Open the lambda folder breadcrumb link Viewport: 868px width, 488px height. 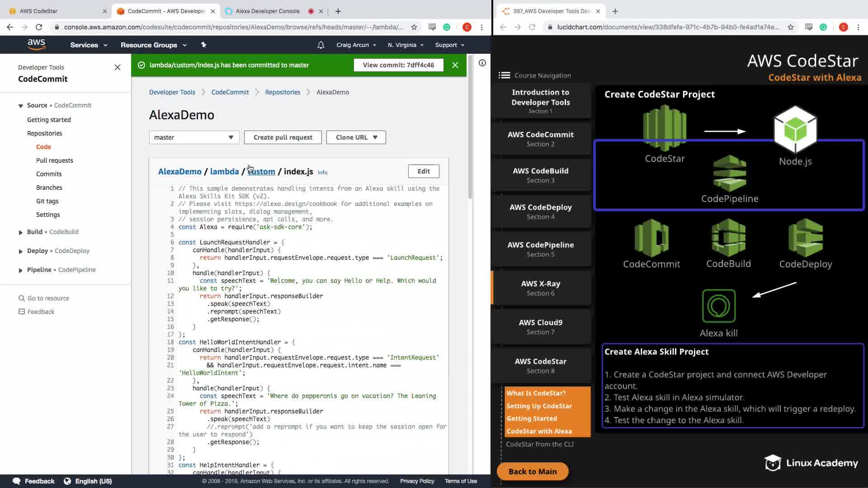pos(224,172)
